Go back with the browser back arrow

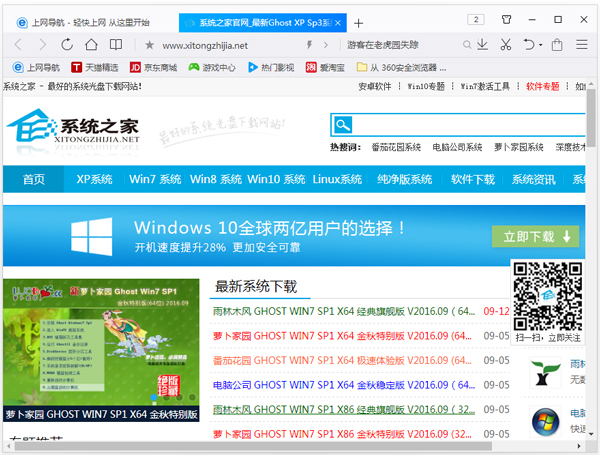coord(18,45)
